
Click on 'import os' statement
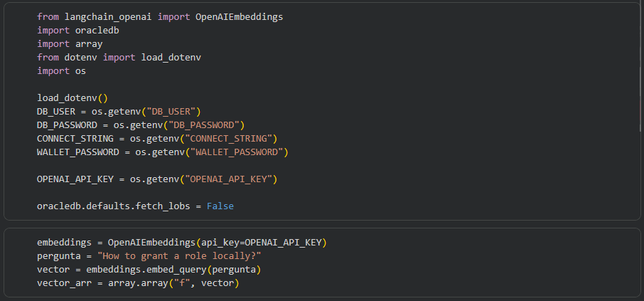[x=62, y=70]
